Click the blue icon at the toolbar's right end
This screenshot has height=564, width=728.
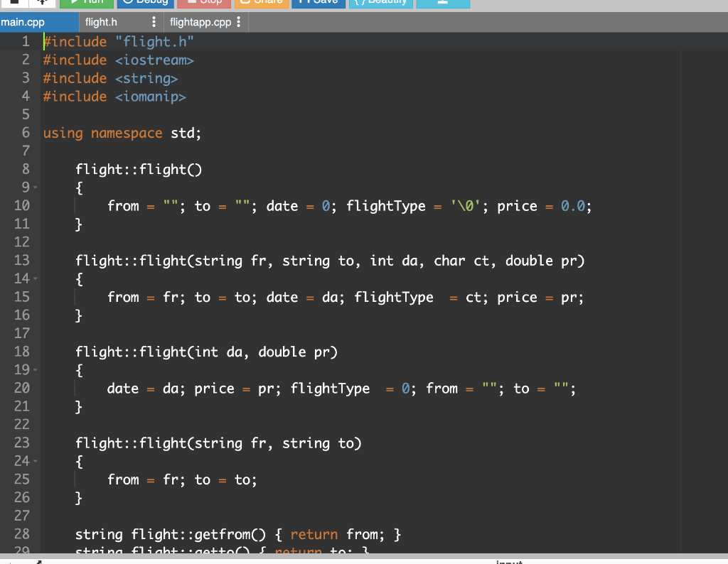point(442,3)
